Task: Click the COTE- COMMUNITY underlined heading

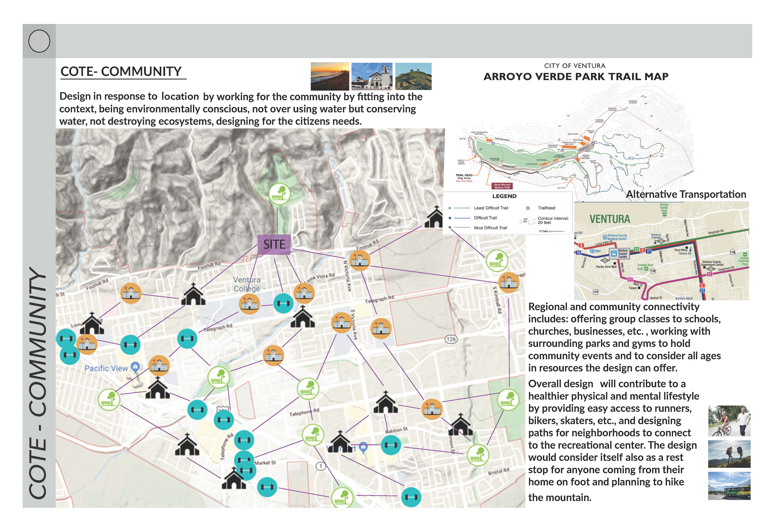Action: [x=121, y=72]
